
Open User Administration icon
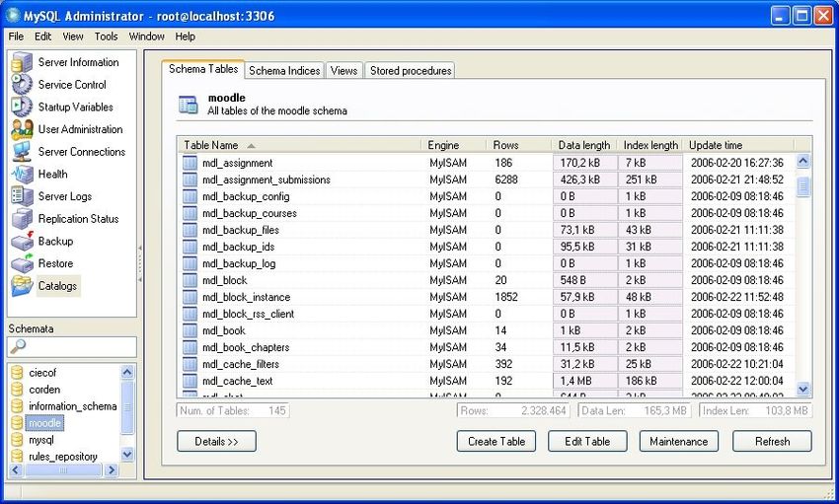pyautogui.click(x=22, y=129)
